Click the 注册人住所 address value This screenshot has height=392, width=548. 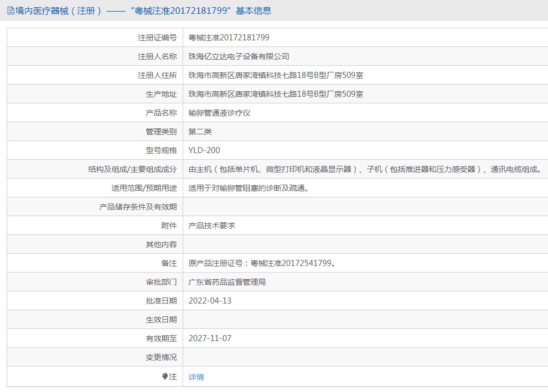(x=276, y=75)
